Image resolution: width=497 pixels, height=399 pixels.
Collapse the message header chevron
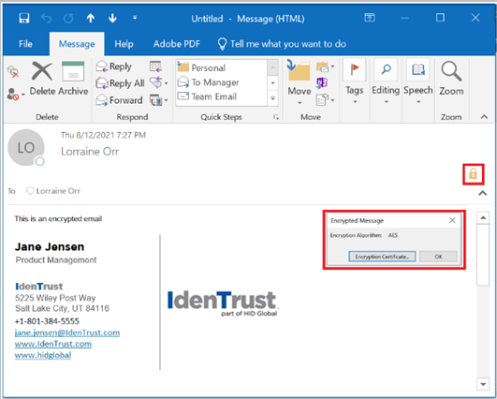483,193
